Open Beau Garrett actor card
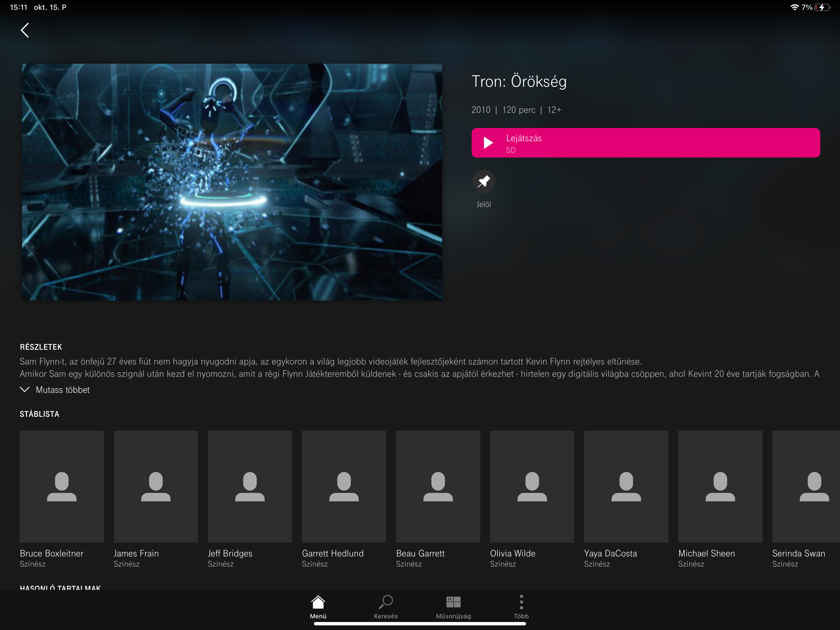Image resolution: width=840 pixels, height=630 pixels. (x=438, y=486)
